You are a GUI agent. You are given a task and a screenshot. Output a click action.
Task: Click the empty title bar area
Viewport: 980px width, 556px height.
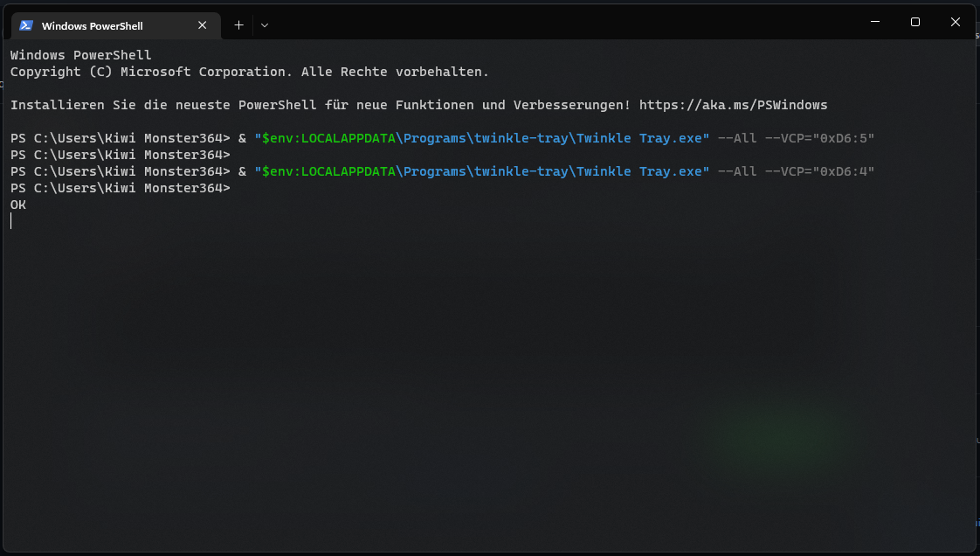click(568, 24)
